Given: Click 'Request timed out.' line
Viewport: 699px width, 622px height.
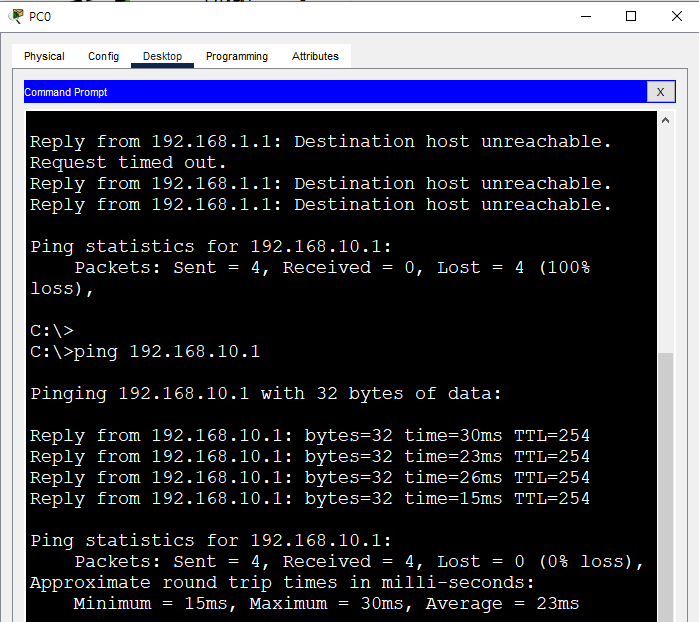Looking at the screenshot, I should click(x=128, y=163).
